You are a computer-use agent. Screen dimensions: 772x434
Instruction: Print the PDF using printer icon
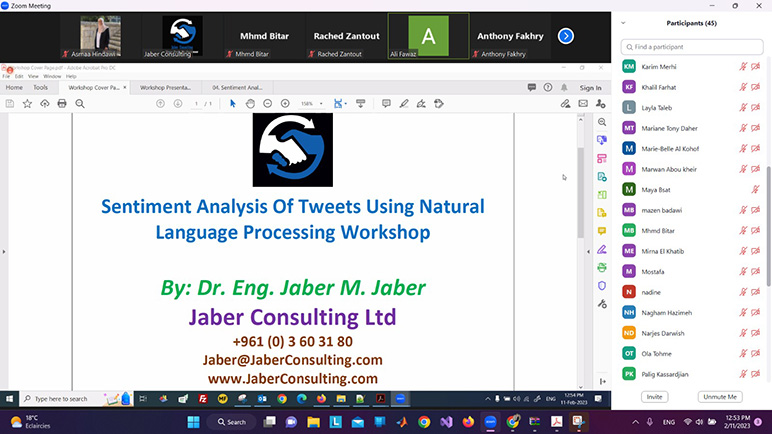pos(62,103)
